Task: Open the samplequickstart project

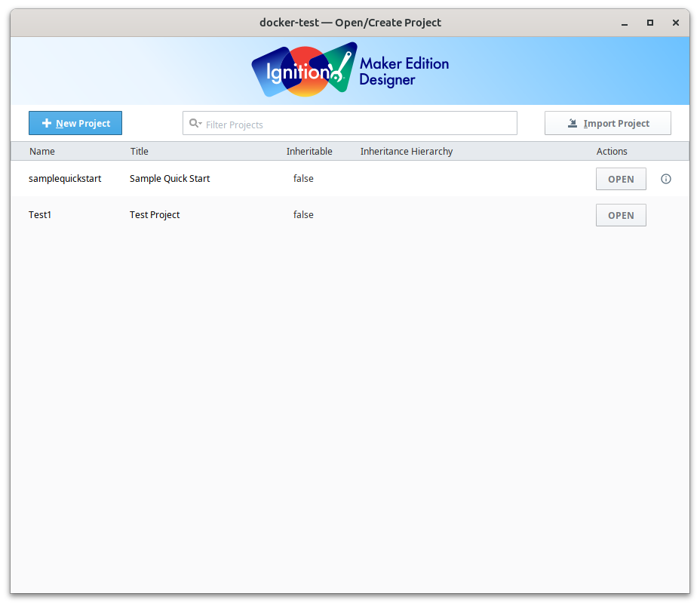Action: coord(620,179)
